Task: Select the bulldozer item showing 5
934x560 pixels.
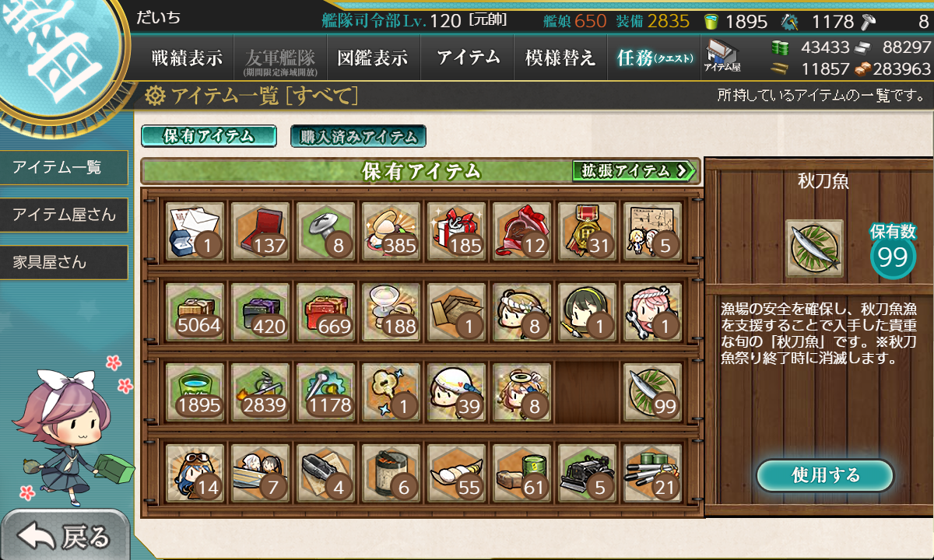Action: (588, 473)
